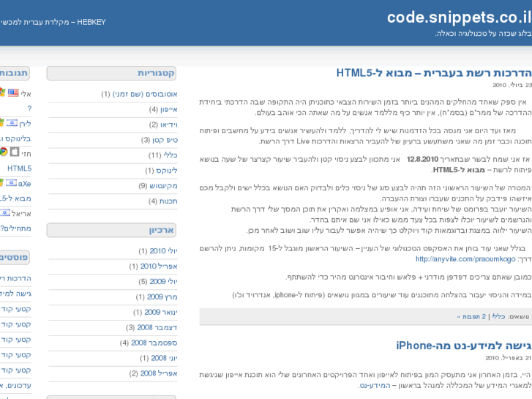The width and height of the screenshot is (532, 399).
Task: Open the כללי topic tag under the first post
Action: 498,316
